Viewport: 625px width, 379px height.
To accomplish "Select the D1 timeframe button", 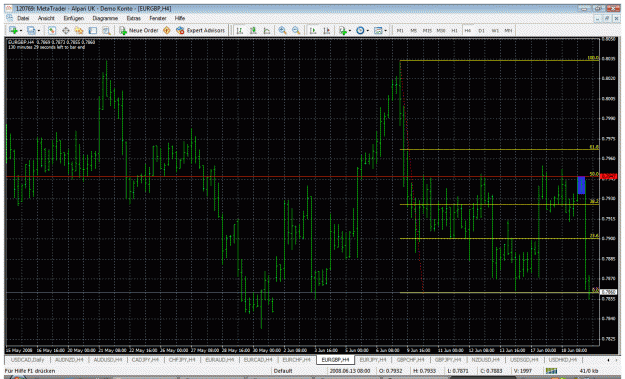I will 481,30.
